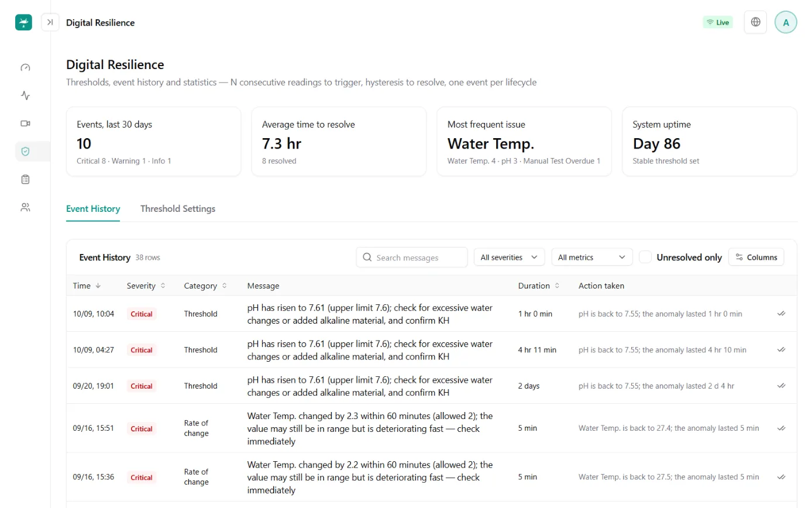Collapse the sidebar with the arrow-bar button
812x508 pixels.
(50, 22)
